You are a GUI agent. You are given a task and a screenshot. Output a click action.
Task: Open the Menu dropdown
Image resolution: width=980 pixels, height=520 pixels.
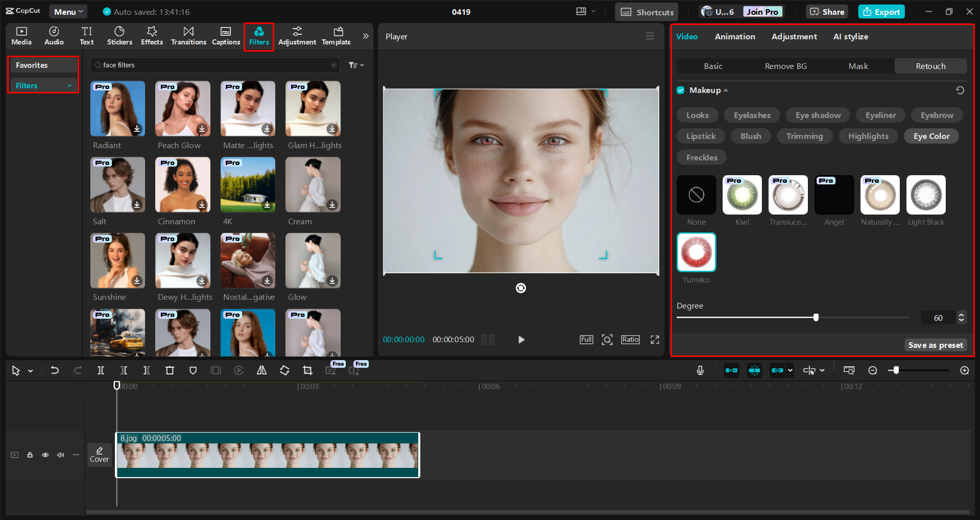68,12
